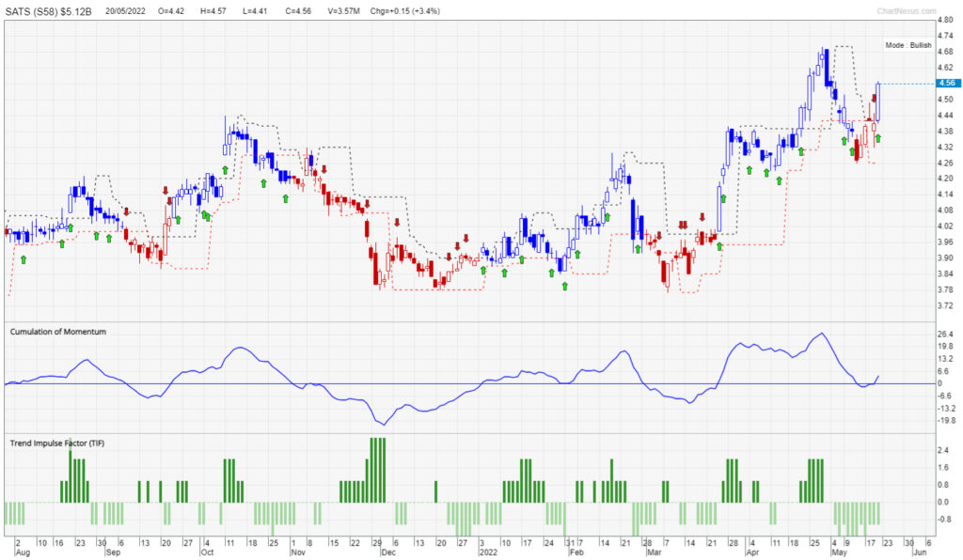
Task: Click the 4.38 price axis label
Action: click(x=945, y=132)
